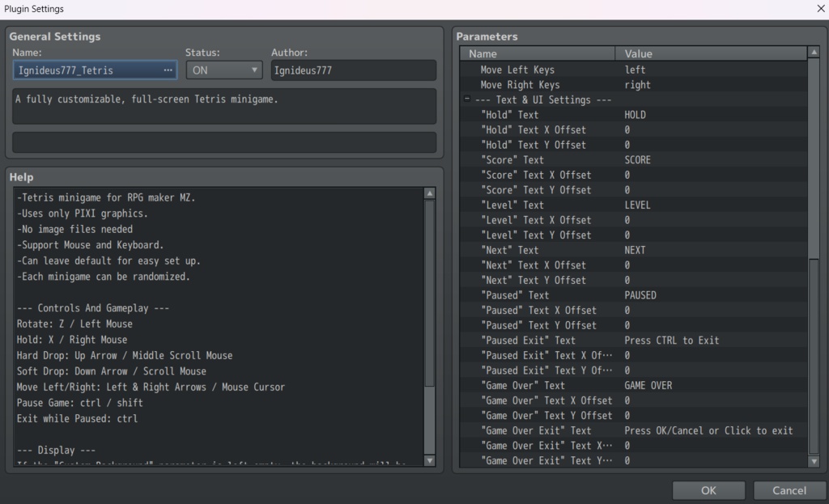Select the Move Left Keys parameter
Viewport: 829px width, 504px height.
tap(633, 70)
